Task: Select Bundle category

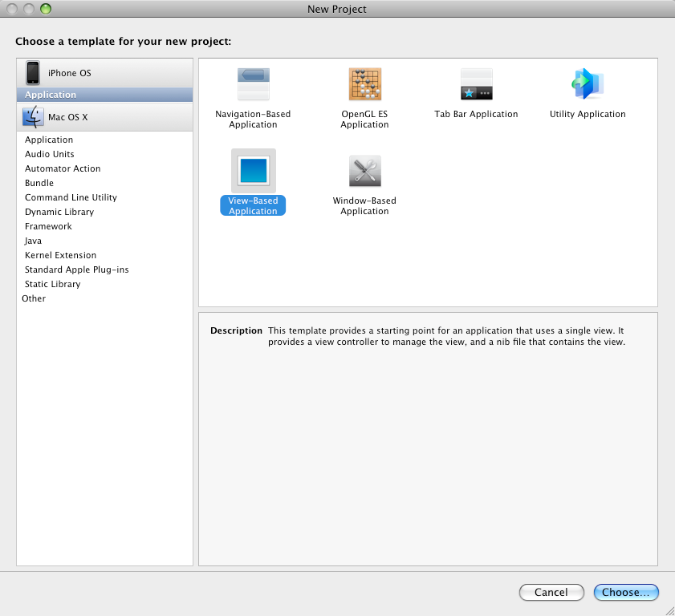Action: point(104,183)
